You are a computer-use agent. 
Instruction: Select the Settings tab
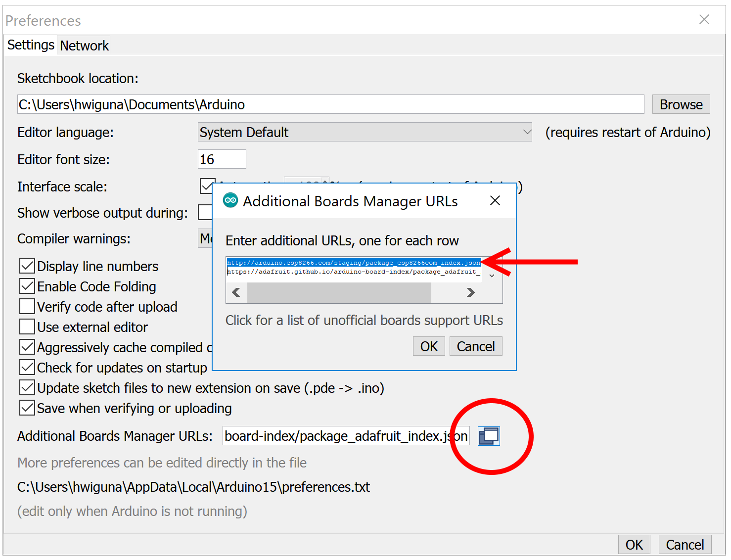coord(31,45)
